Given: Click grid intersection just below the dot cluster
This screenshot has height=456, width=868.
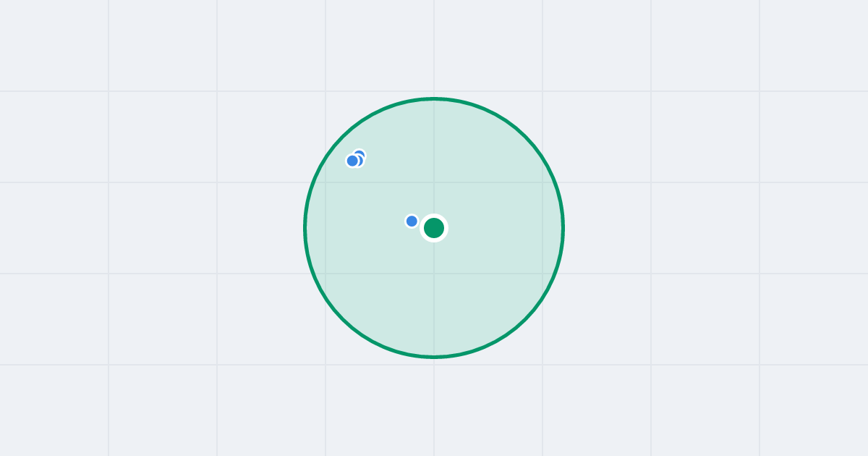Looking at the screenshot, I should pos(325,182).
